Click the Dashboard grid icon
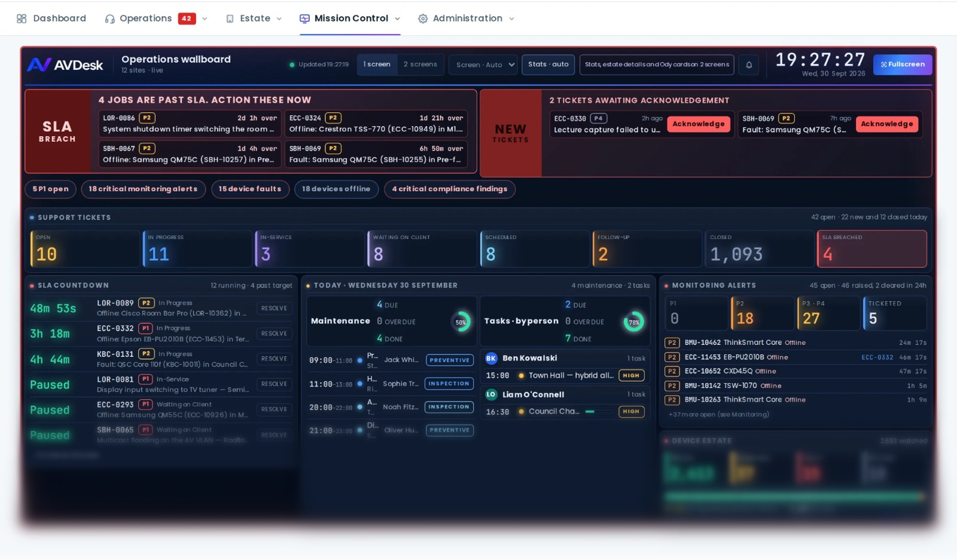Viewport: 957px width, 560px height. click(22, 19)
